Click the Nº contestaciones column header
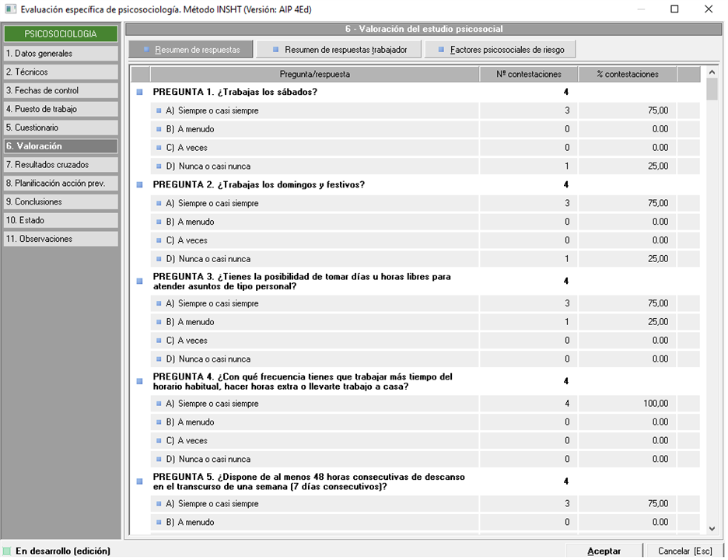The height and width of the screenshot is (560, 728). click(528, 75)
